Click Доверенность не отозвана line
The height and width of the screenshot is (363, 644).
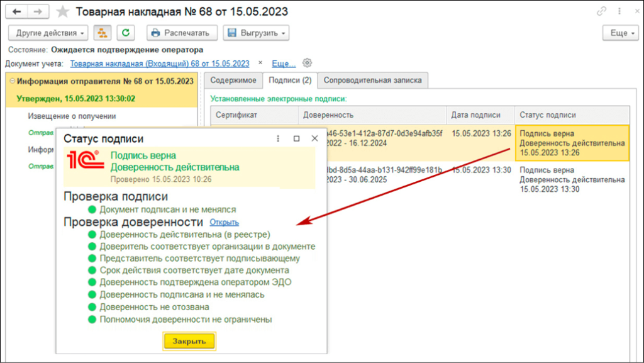(154, 307)
